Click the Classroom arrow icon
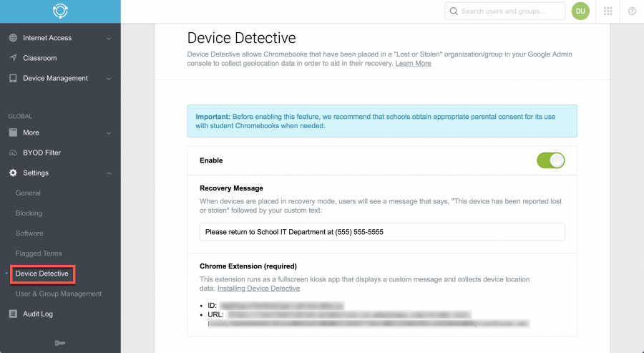Viewport: 644px width, 353px height. [13, 58]
